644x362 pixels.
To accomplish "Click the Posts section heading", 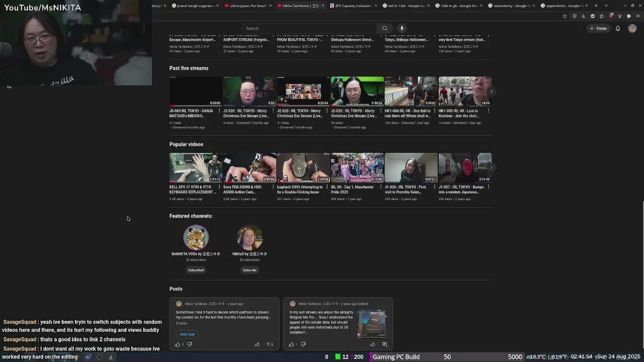I will point(176,289).
